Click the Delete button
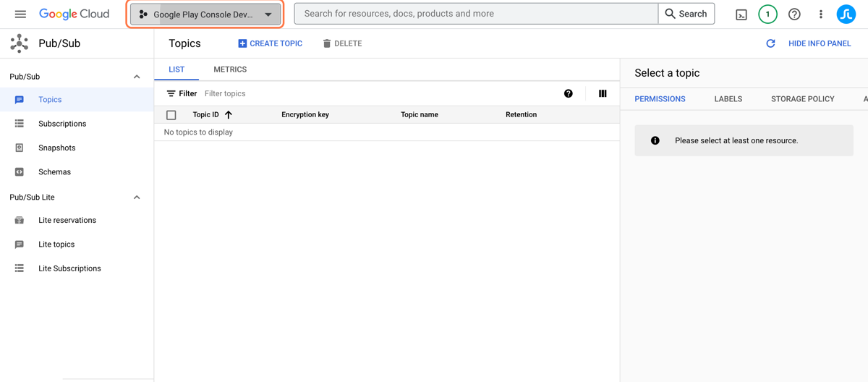This screenshot has width=868, height=382. point(342,43)
